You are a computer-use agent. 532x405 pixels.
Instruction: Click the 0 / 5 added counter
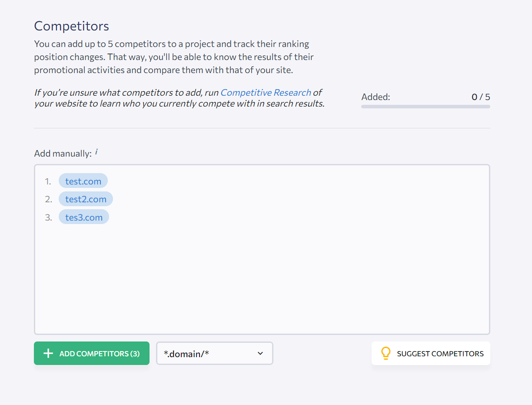pos(481,97)
